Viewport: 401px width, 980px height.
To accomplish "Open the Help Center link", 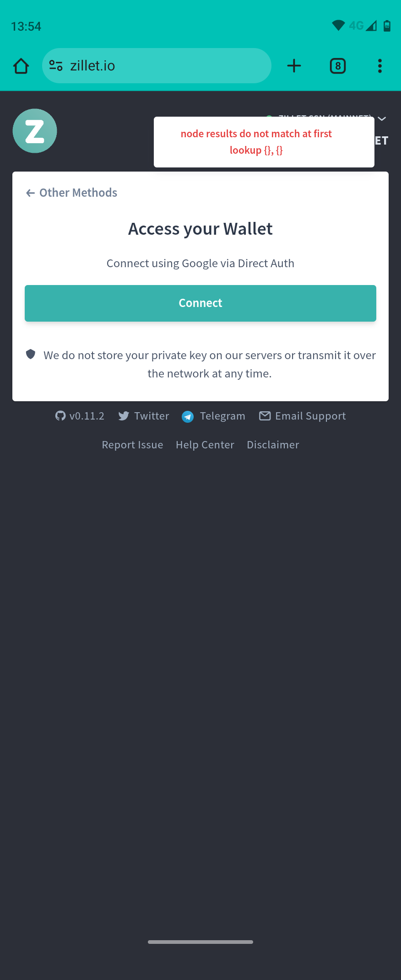I will 205,445.
